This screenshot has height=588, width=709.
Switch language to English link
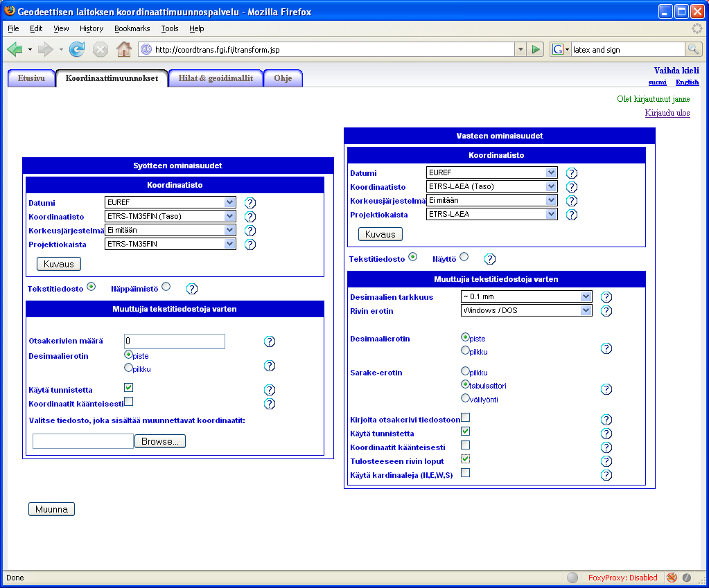(688, 82)
